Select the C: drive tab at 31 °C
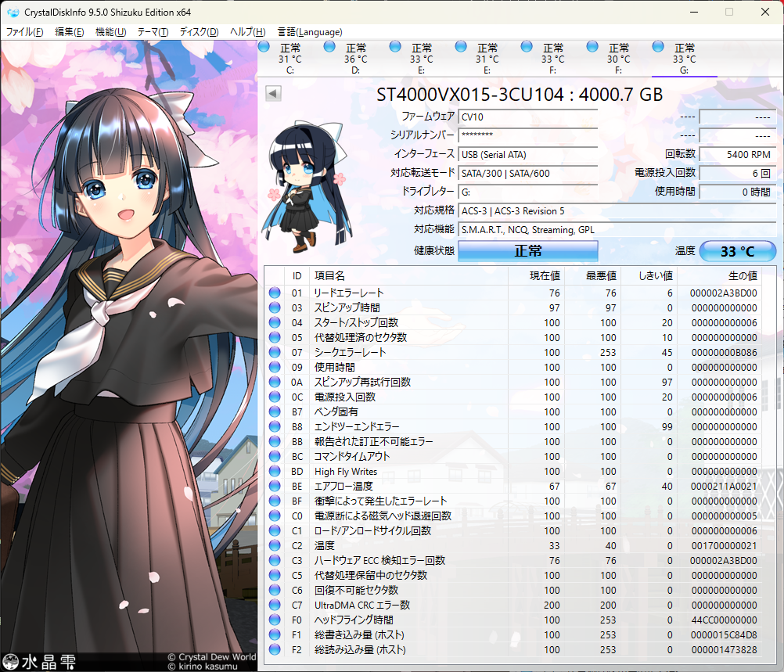784x672 pixels. click(x=290, y=59)
